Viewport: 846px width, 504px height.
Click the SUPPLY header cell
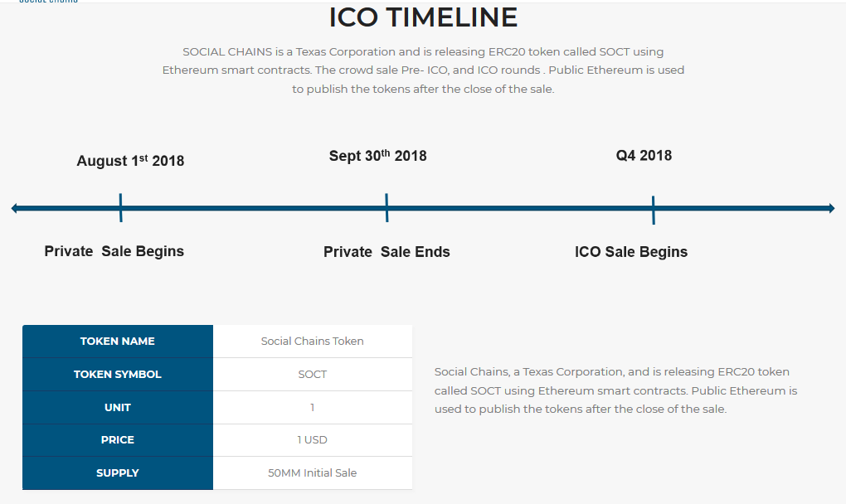tap(118, 472)
